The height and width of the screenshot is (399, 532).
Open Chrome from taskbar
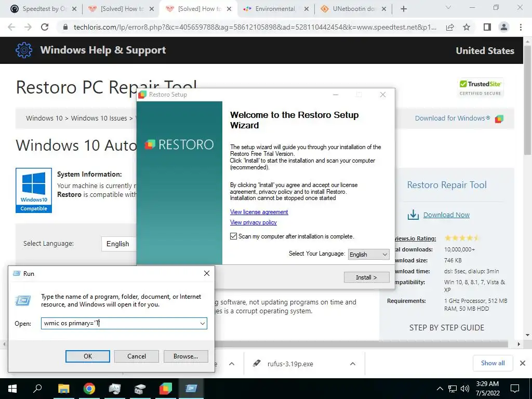(89, 389)
